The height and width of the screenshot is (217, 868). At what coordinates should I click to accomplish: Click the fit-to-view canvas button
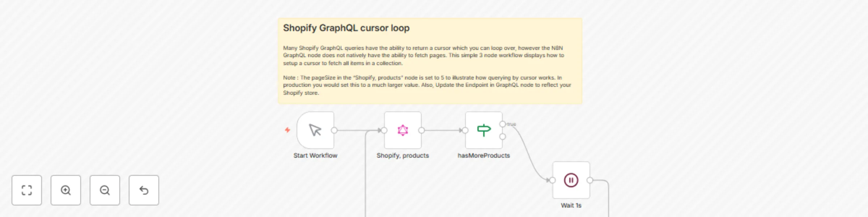(27, 190)
